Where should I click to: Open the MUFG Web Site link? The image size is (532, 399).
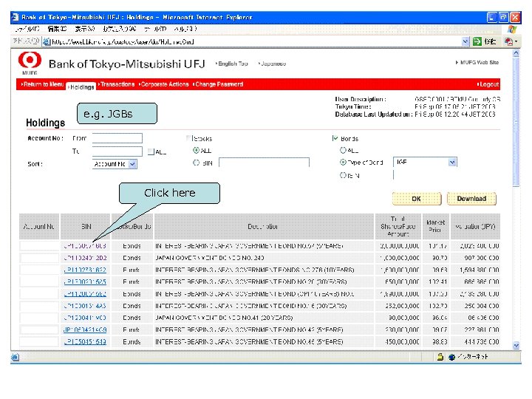(477, 62)
